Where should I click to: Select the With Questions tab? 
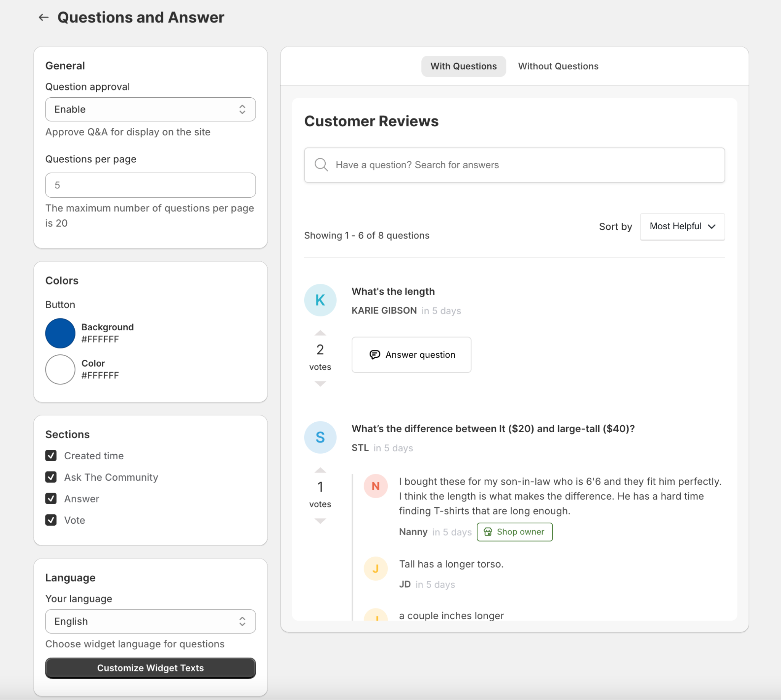coord(463,66)
